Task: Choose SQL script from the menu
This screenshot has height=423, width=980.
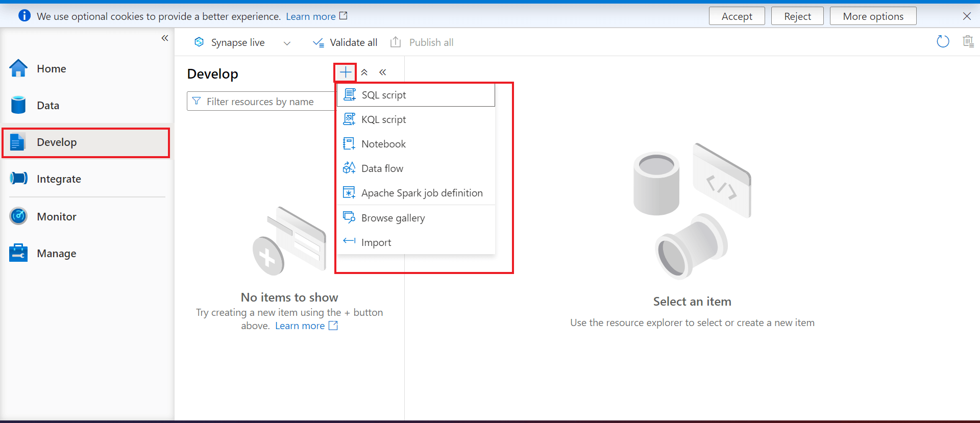Action: pos(416,95)
